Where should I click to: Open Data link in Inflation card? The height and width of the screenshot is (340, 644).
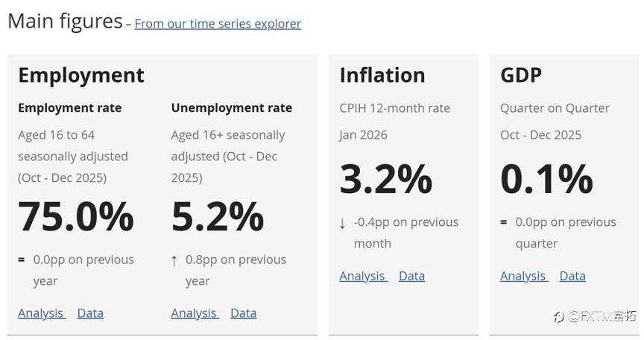click(411, 276)
